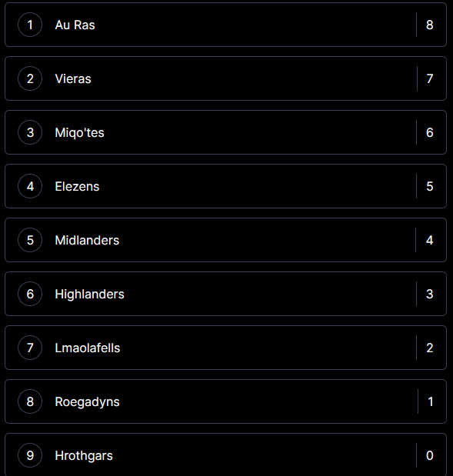Click the score 8 for Au Ras
Viewport: 453px width, 476px height.
(x=430, y=25)
